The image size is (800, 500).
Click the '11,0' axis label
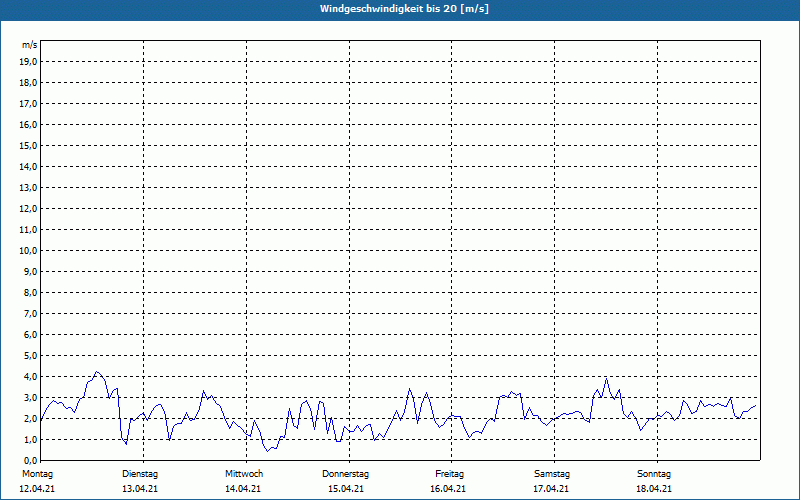[28, 230]
